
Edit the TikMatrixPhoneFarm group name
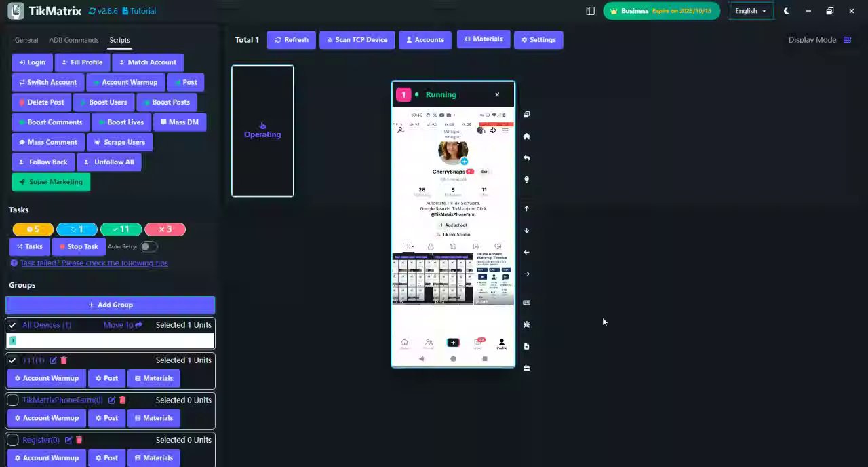[x=112, y=400]
